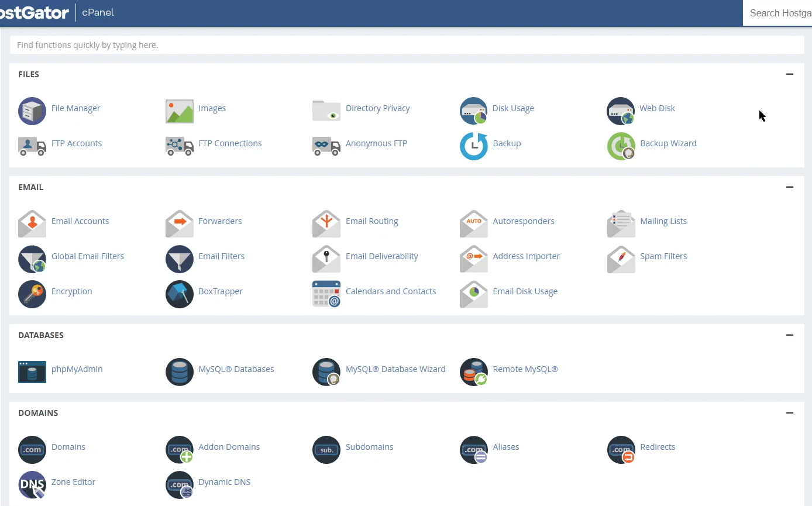Follow the Forwarders link text

[220, 221]
